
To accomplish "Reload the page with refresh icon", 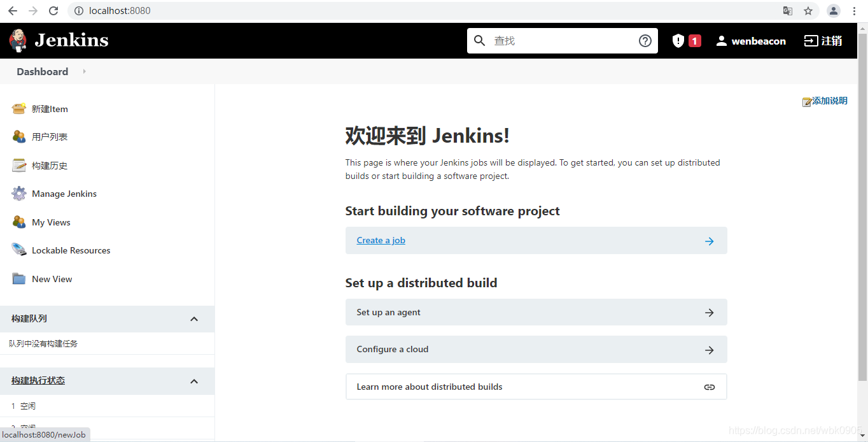I will tap(53, 11).
